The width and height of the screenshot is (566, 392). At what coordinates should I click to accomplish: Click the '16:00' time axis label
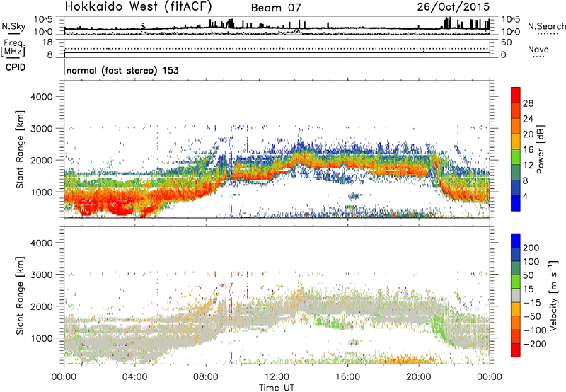[347, 377]
